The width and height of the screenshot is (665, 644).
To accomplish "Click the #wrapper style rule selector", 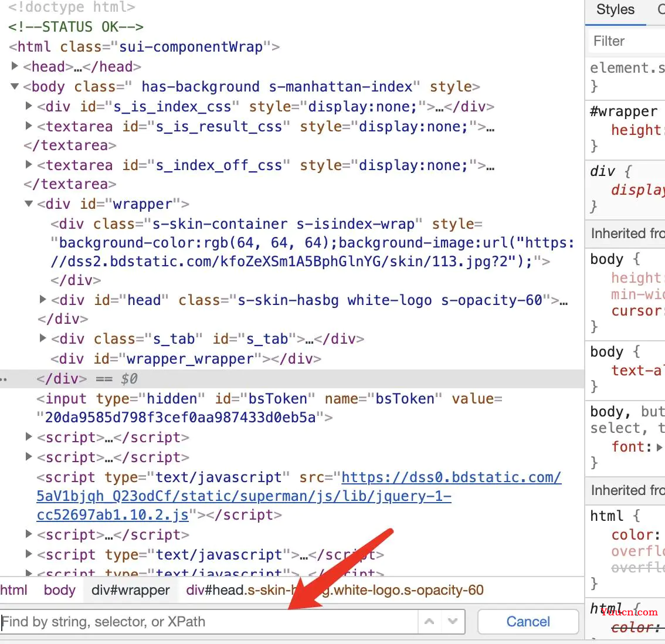I will tap(623, 111).
